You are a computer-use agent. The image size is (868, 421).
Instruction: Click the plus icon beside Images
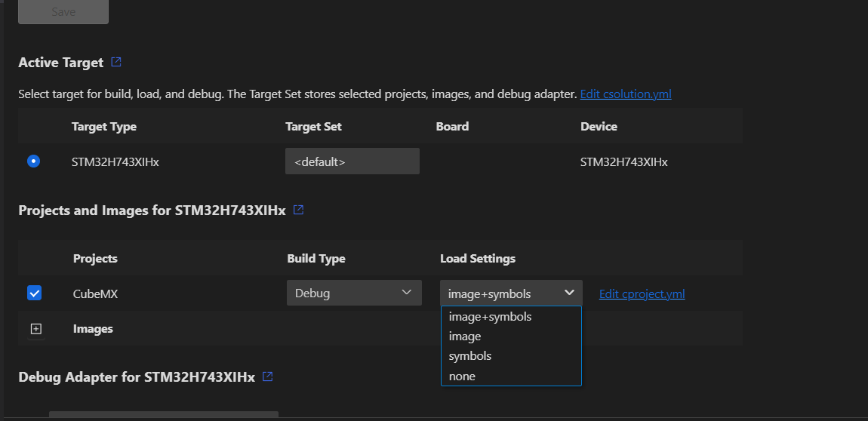click(35, 329)
